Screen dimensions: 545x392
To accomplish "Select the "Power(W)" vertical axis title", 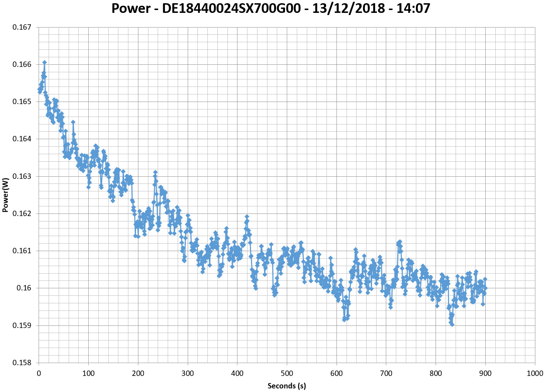I will [5, 195].
